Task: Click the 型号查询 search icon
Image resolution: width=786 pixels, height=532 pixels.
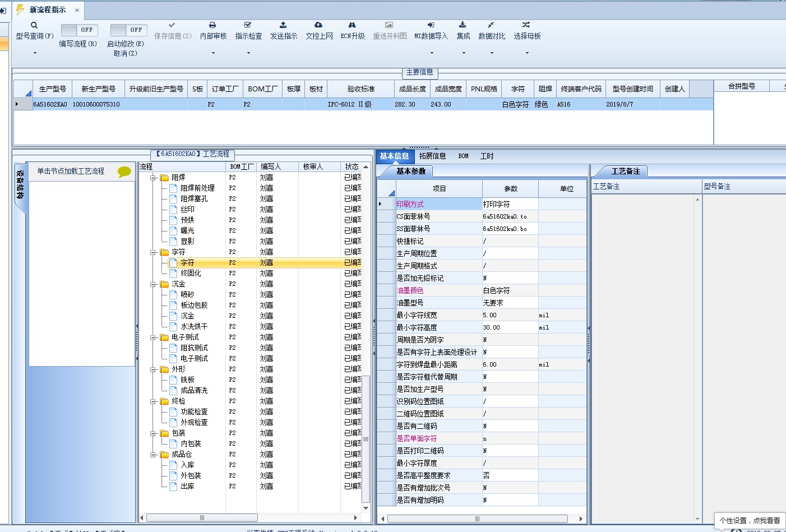Action: pyautogui.click(x=34, y=25)
